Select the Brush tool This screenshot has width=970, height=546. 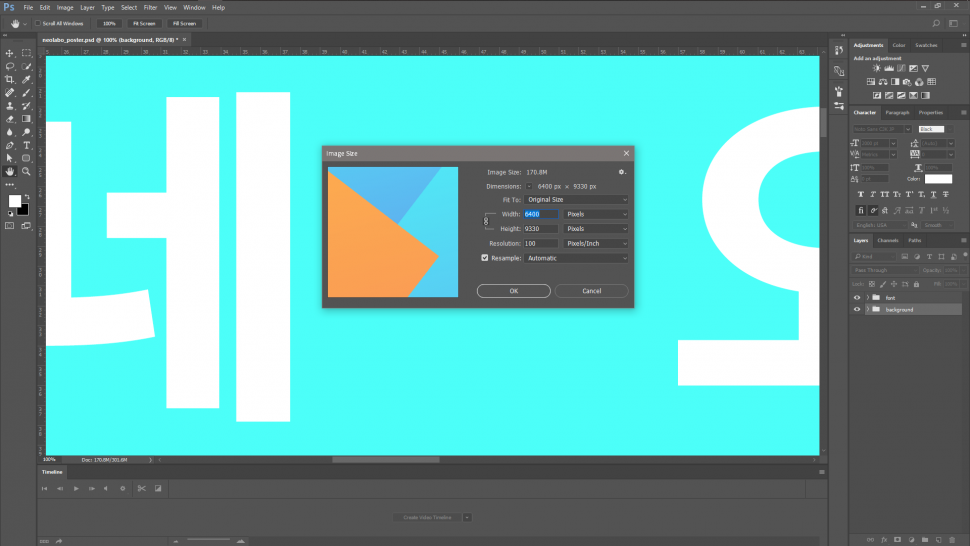[26, 93]
